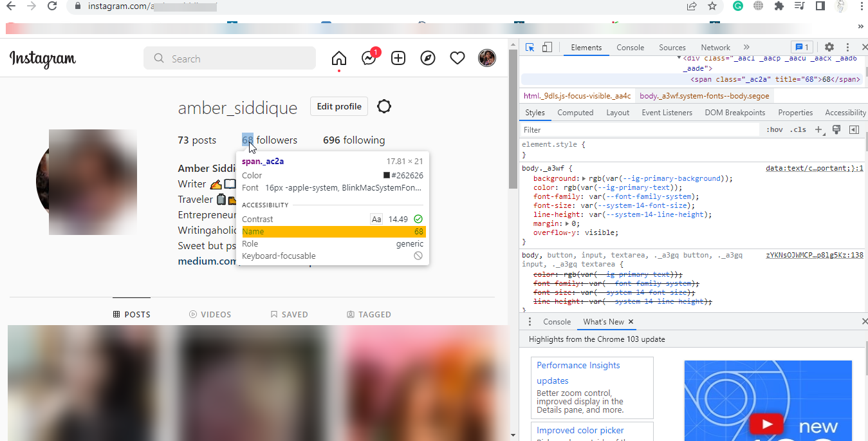The width and height of the screenshot is (868, 441).
Task: Collapse the div _aacl node triangle
Action: 680,58
